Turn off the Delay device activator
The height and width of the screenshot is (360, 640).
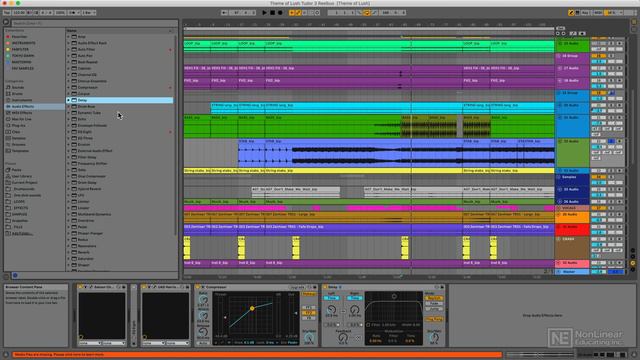coord(325,287)
